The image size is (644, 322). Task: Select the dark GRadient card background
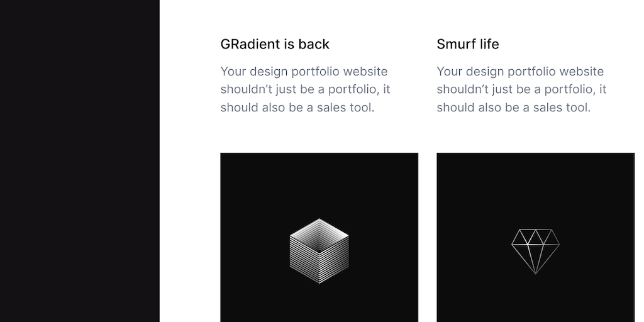[252, 189]
